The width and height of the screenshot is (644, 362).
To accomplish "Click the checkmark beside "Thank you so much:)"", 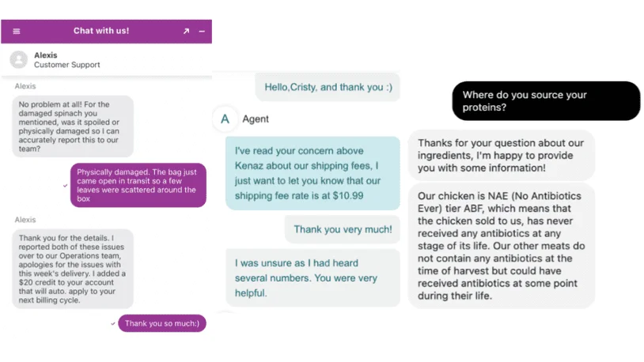I will pos(113,322).
